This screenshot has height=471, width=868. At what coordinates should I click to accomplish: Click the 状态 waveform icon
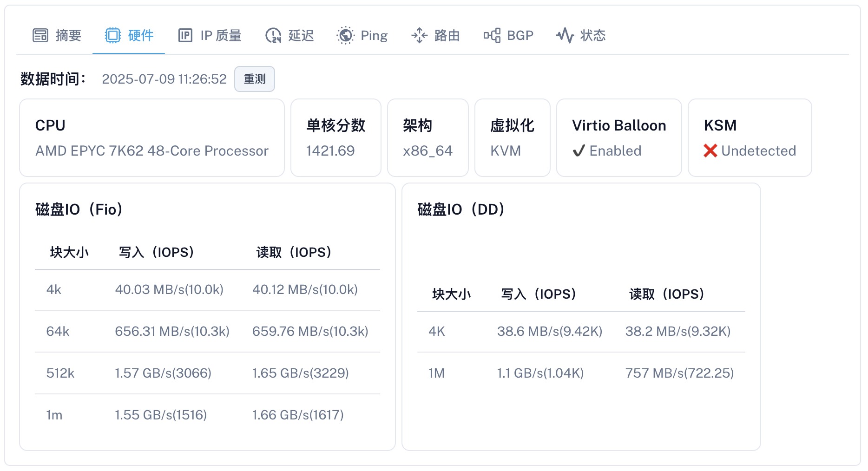[x=565, y=35]
